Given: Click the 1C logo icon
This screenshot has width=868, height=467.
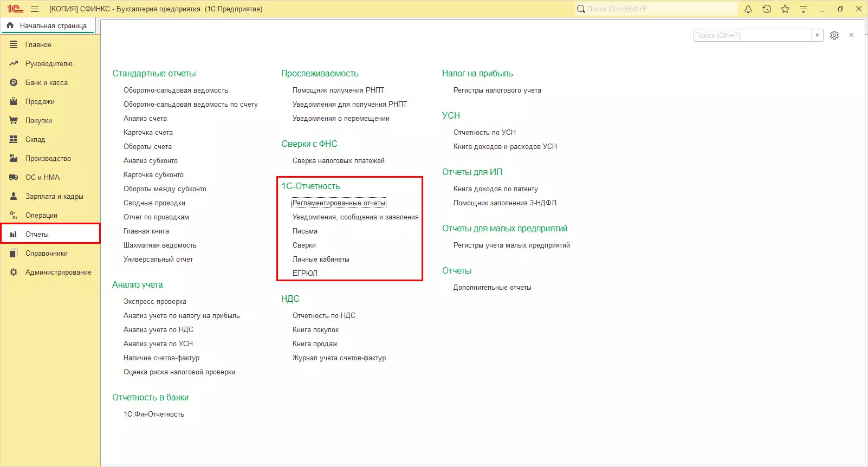Looking at the screenshot, I should (x=15, y=9).
